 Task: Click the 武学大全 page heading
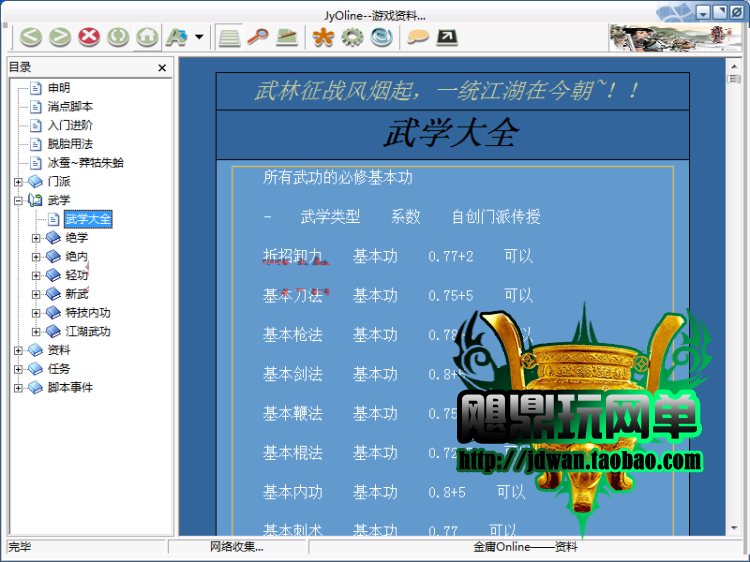pyautogui.click(x=451, y=133)
